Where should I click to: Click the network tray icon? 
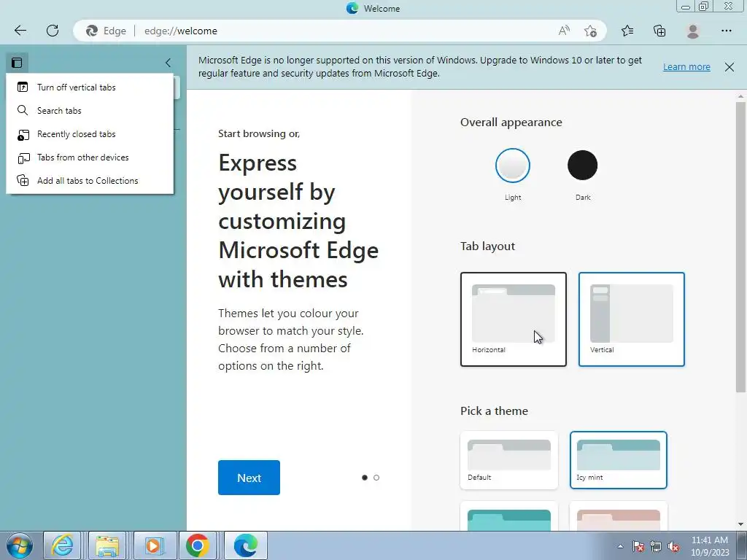(656, 546)
